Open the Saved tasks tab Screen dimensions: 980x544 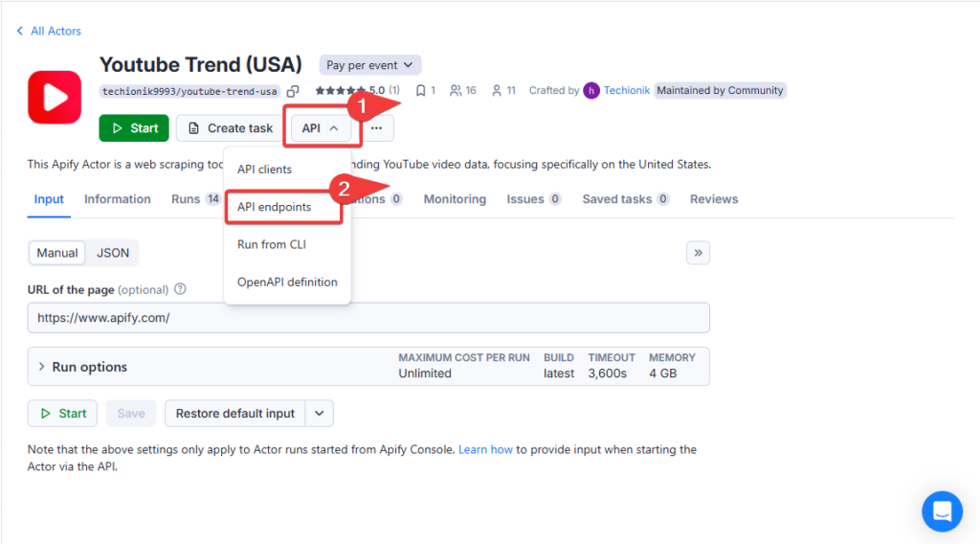click(x=626, y=199)
